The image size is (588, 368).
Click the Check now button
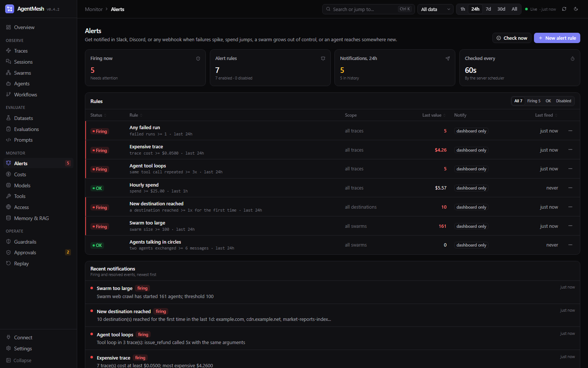click(x=512, y=38)
